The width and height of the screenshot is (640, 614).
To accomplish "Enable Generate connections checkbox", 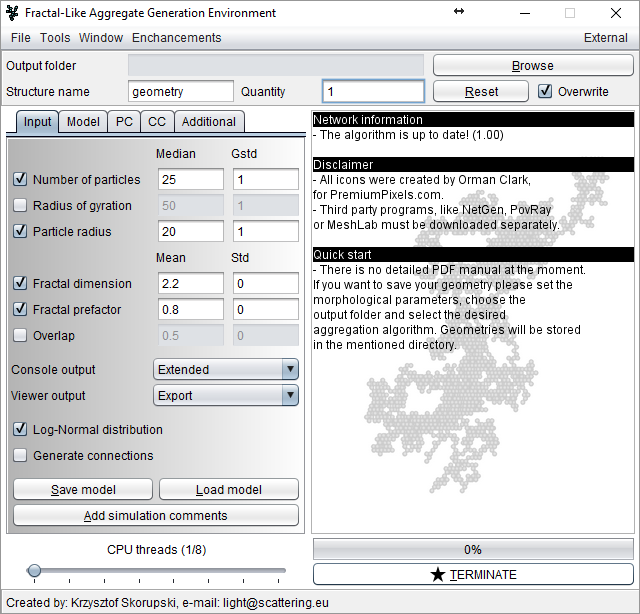I will [x=20, y=455].
